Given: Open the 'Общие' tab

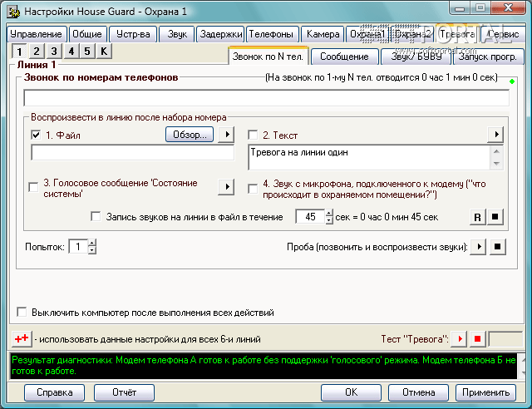Looking at the screenshot, I should 87,34.
